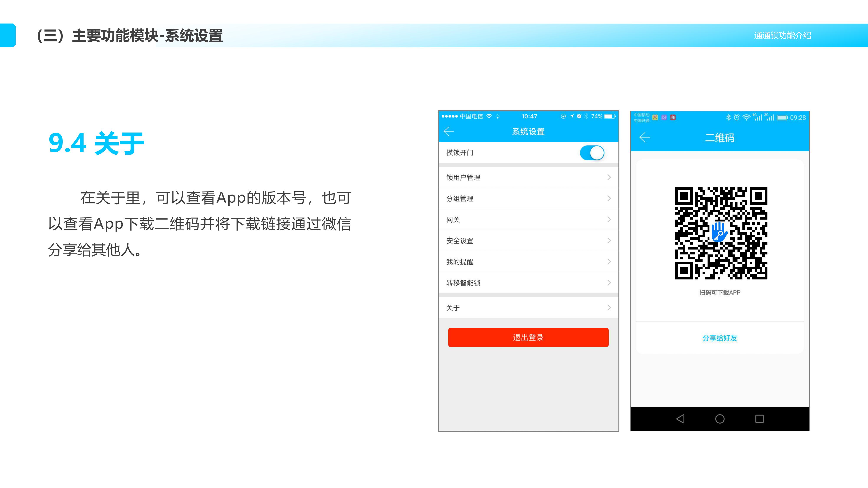Open the 网关 settings entry
Screen dimensions: 868x488
[453, 219]
